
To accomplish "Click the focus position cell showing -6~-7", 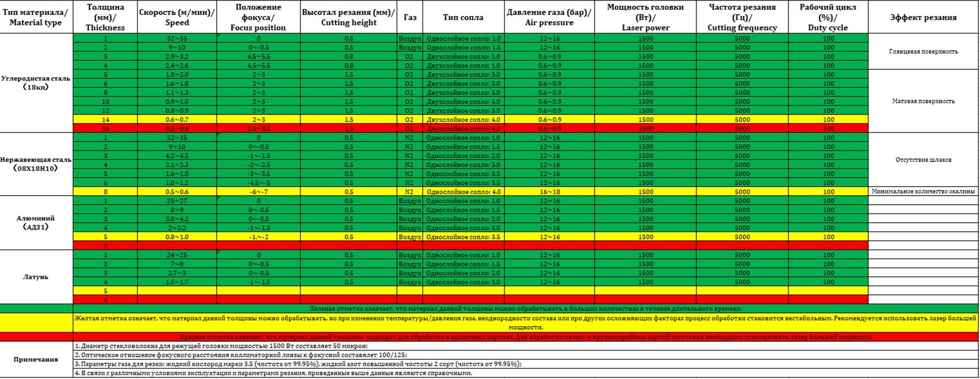I will (258, 191).
